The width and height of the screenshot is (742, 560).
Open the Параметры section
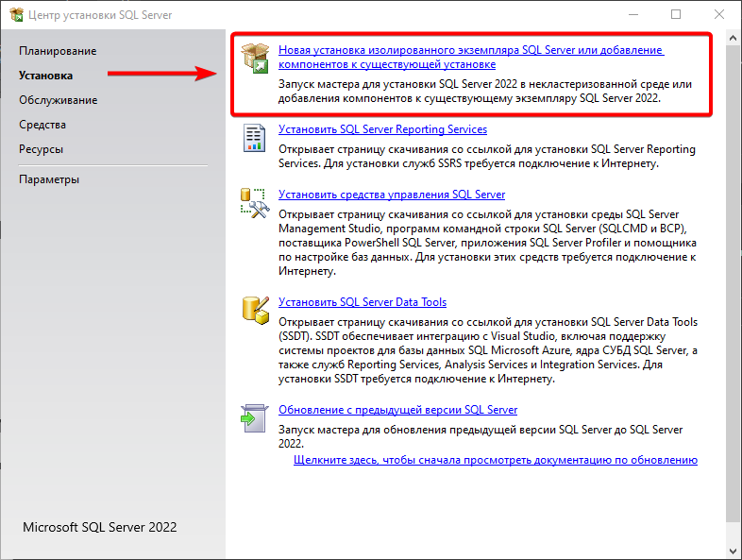[x=49, y=179]
